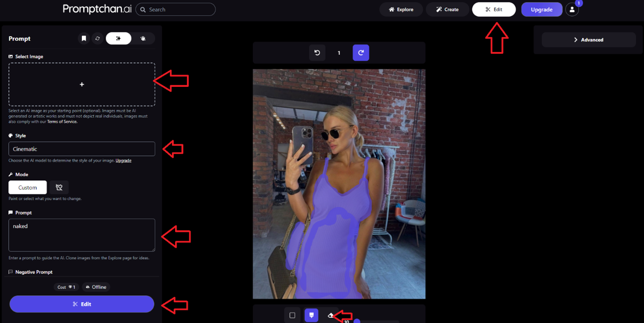Open the user profile avatar icon

click(x=572, y=9)
